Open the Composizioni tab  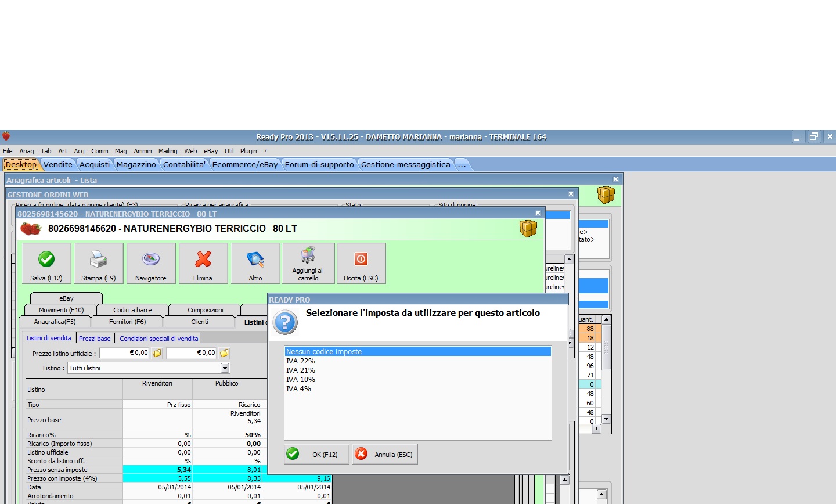point(206,310)
